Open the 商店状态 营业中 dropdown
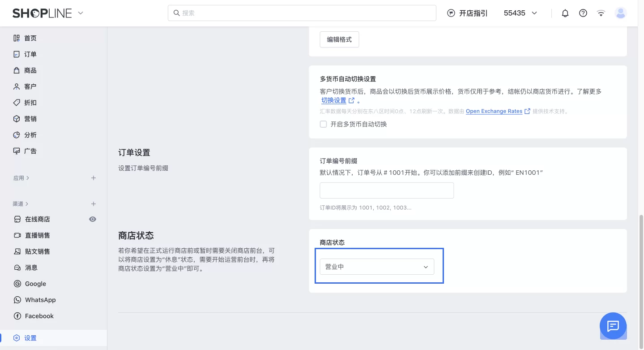This screenshot has height=350, width=644. click(377, 266)
